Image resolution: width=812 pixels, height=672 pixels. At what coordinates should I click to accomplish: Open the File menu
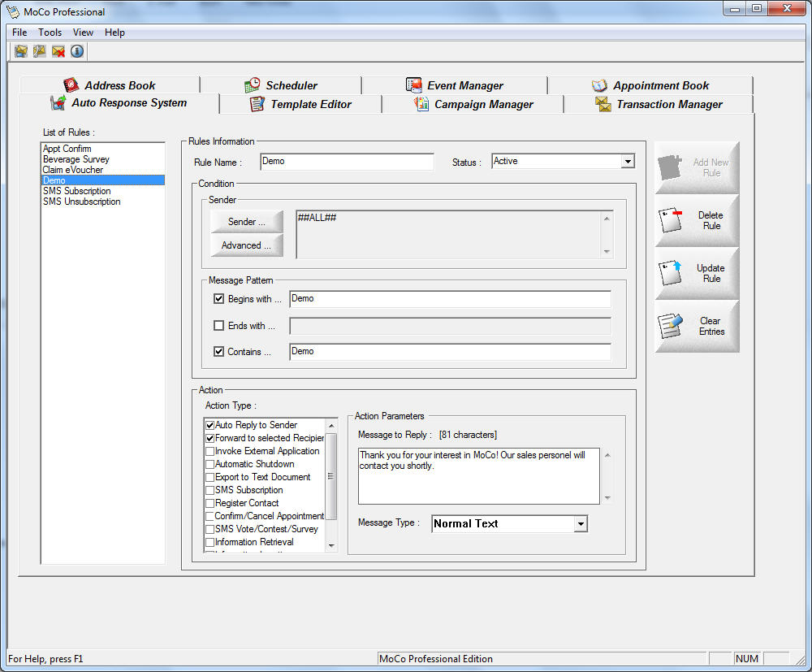[x=19, y=33]
